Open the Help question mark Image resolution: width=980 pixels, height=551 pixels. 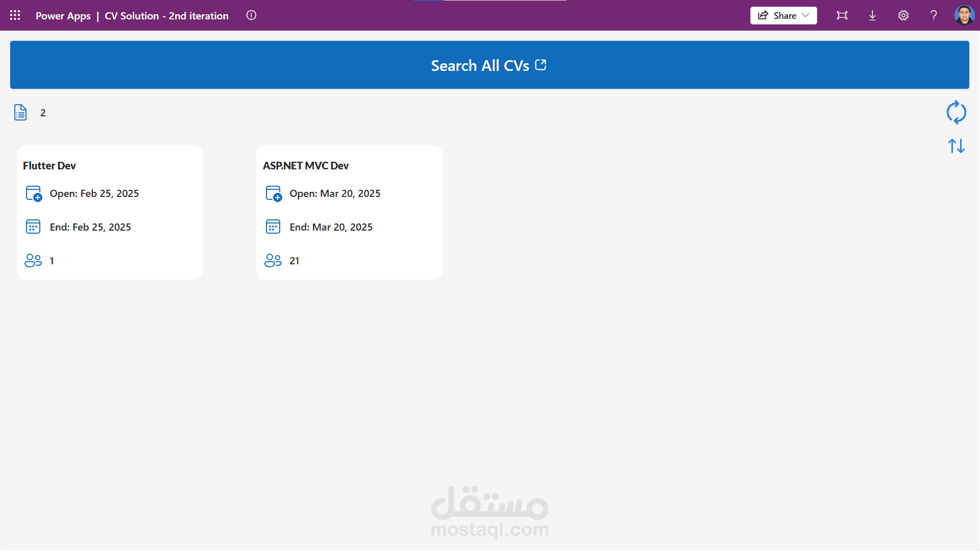point(934,15)
